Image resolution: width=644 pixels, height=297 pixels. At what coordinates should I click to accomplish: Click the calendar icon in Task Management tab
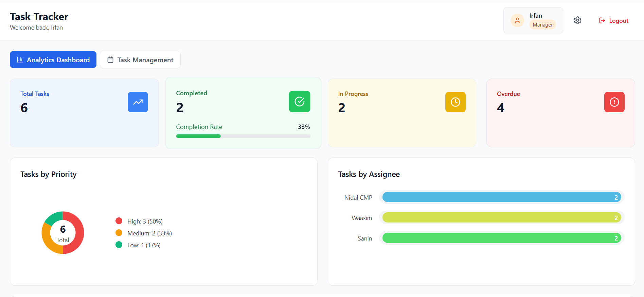110,60
